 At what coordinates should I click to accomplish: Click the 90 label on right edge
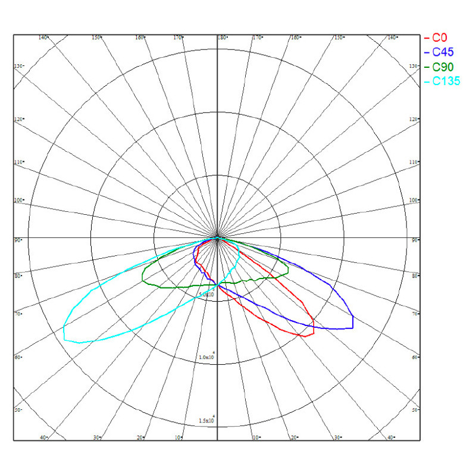coord(415,240)
